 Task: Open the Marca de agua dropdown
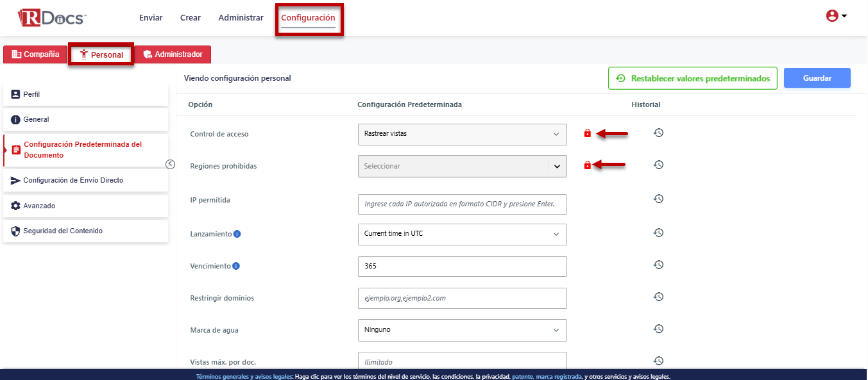[462, 330]
